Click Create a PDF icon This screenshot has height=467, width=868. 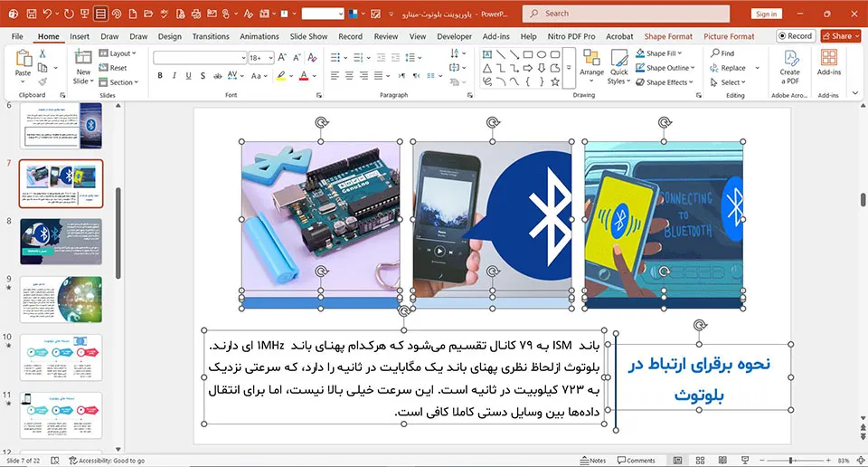(x=790, y=59)
